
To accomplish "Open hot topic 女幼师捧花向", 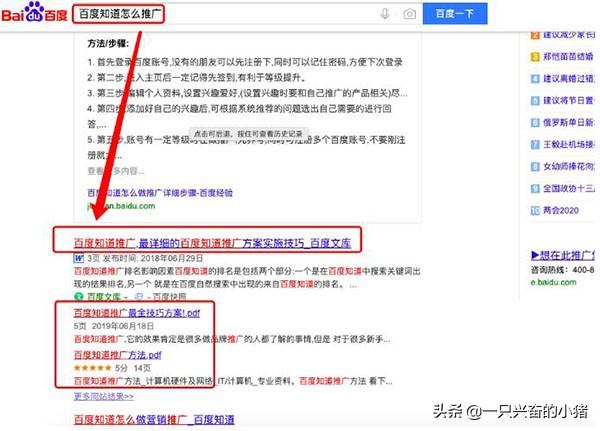I will [569, 166].
